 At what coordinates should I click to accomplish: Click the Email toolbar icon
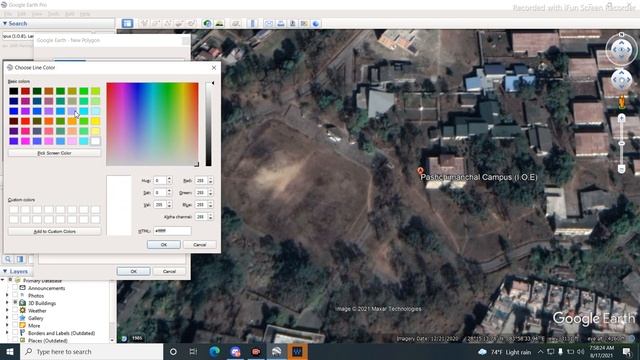[x=269, y=23]
